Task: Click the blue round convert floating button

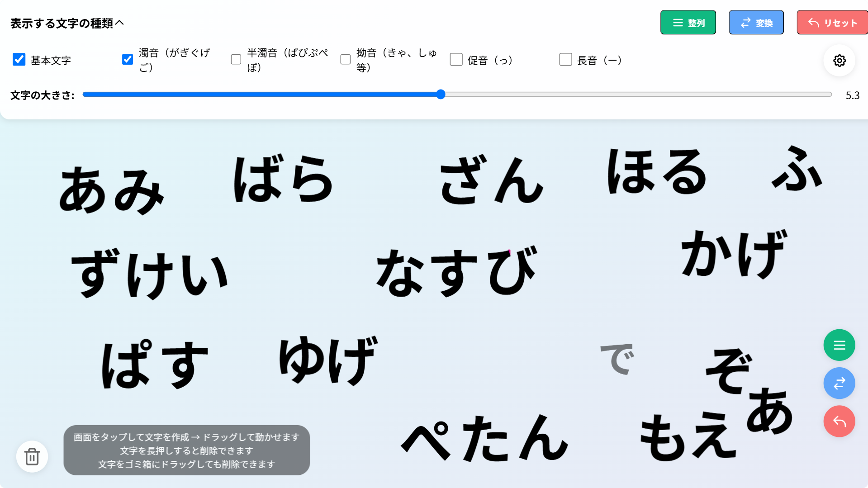Action: 839,383
